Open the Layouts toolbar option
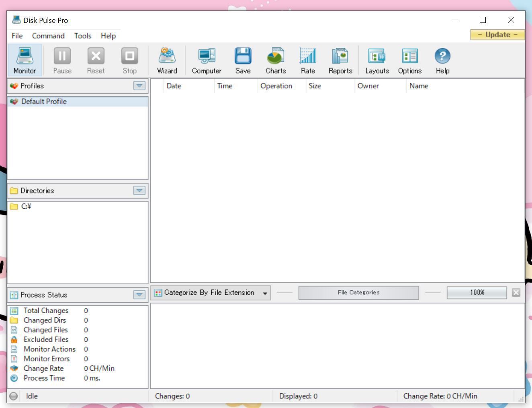This screenshot has width=532, height=408. tap(377, 60)
